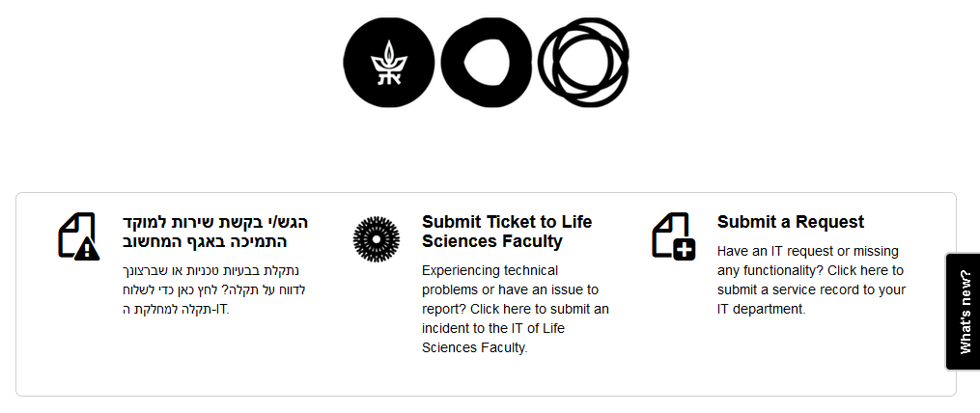
Task: Open the Hebrew service request heading
Action: click(x=215, y=232)
